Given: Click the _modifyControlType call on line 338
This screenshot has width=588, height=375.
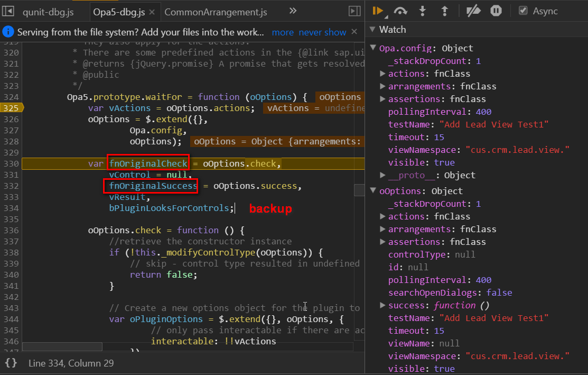Looking at the screenshot, I should pos(208,252).
